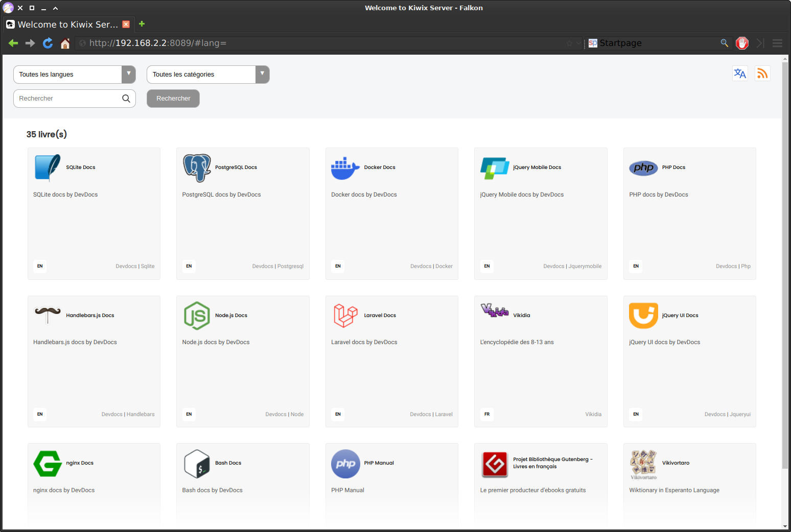791x532 pixels.
Task: Click the Welcome to Kiwix Server tab
Action: [x=68, y=24]
